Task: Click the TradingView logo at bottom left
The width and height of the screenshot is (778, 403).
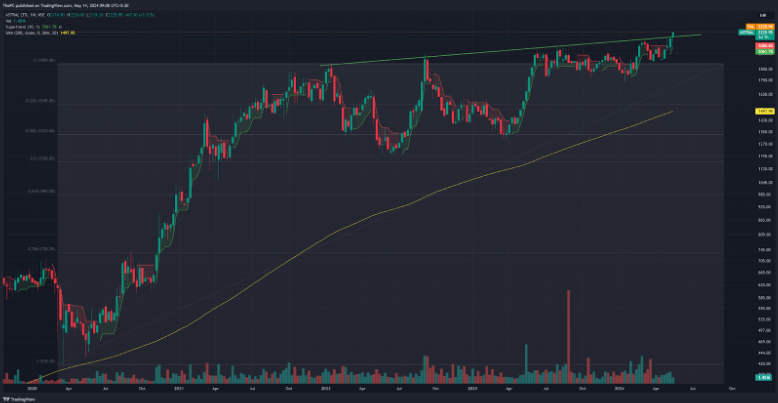Action: 15,397
